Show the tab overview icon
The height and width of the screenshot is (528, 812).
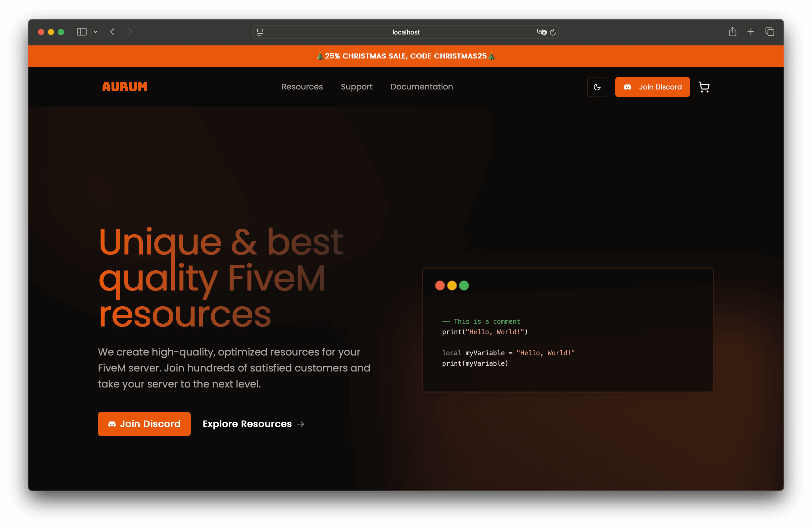[x=770, y=32]
